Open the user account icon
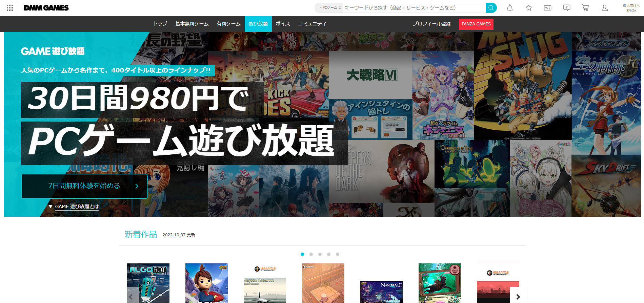Screen dimensions: 644x303 [604, 8]
